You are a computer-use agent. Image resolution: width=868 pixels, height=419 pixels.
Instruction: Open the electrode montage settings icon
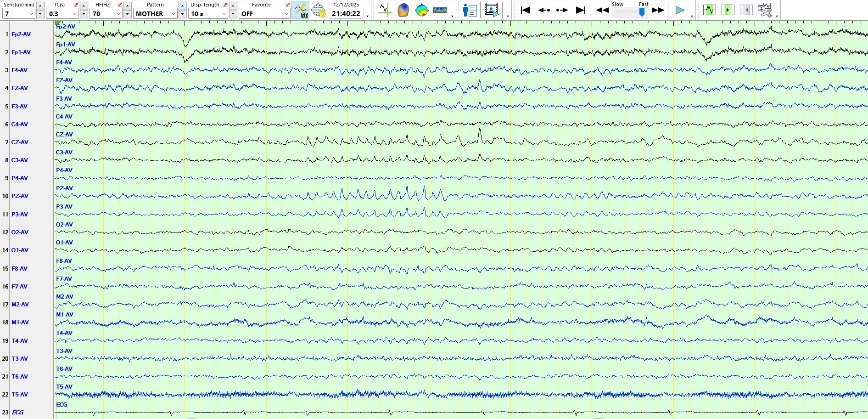pyautogui.click(x=319, y=10)
